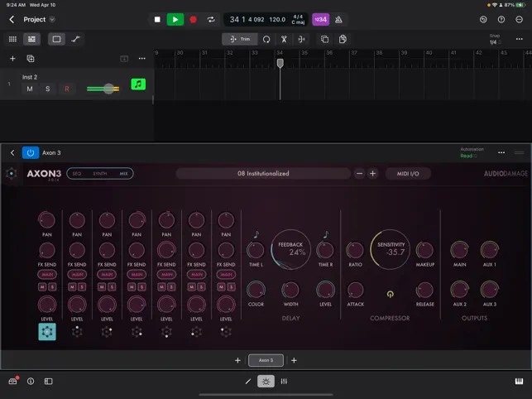Click the copy regions icon
This screenshot has height=399, width=532.
tap(324, 40)
